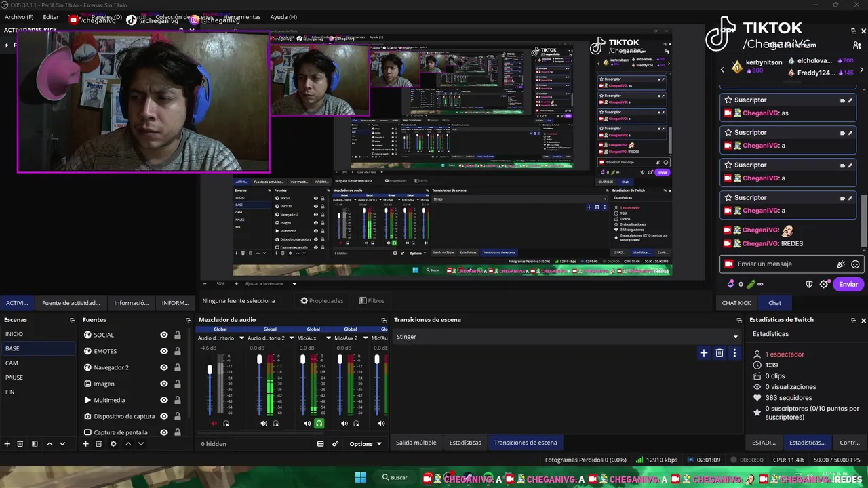Remove the Stinger transition with trash icon
Image resolution: width=868 pixels, height=488 pixels.
(x=719, y=353)
